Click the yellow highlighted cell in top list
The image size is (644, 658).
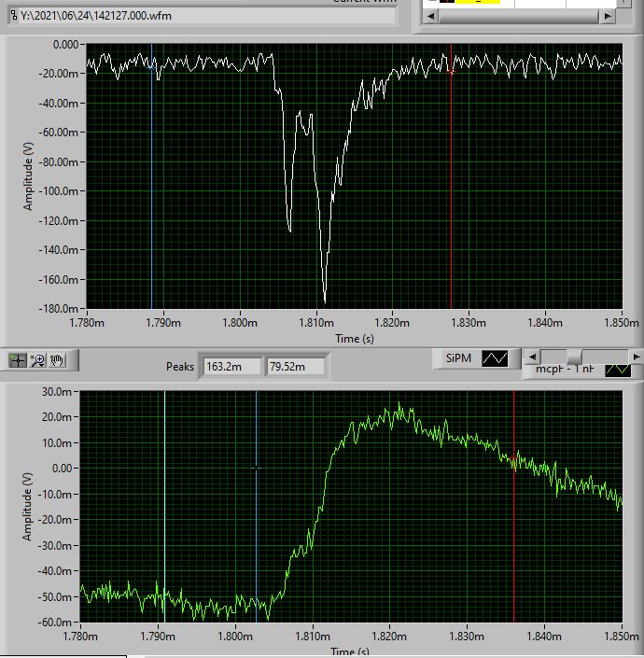478,2
